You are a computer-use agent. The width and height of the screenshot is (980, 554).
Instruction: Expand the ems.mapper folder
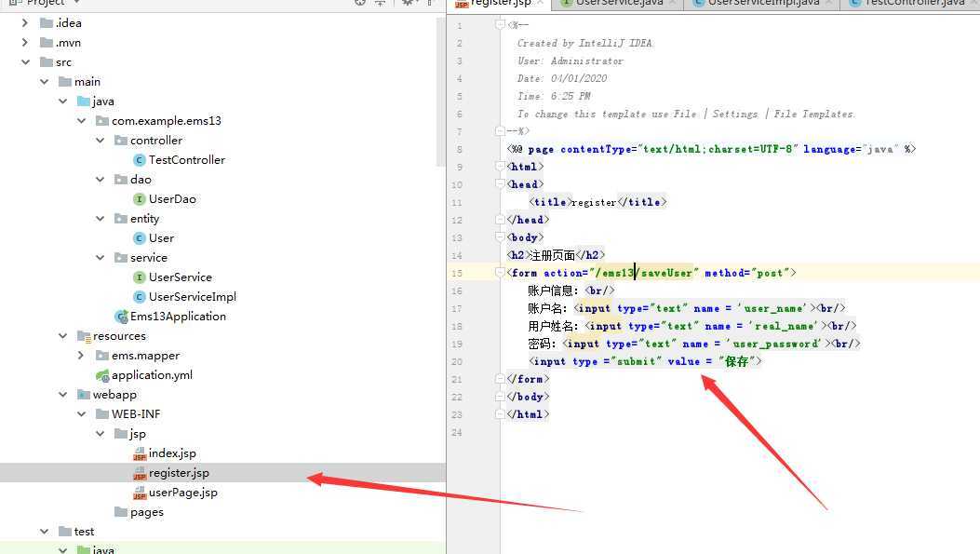tap(82, 356)
